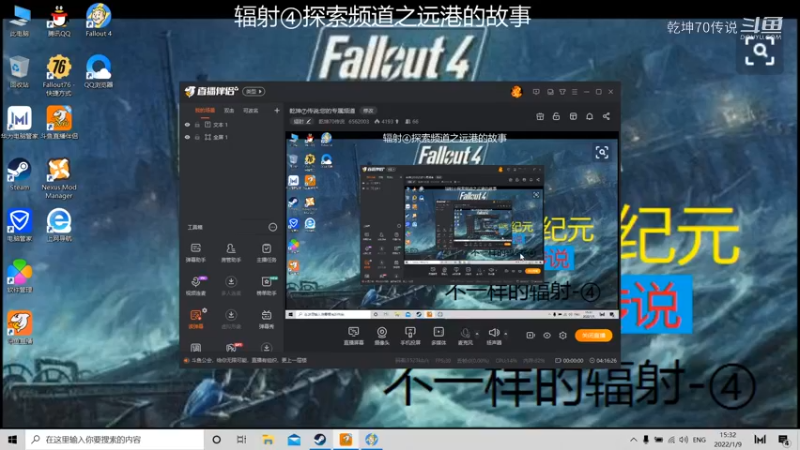This screenshot has height=450, width=800.
Task: Open the 弹幕秀 tool
Action: tap(266, 319)
